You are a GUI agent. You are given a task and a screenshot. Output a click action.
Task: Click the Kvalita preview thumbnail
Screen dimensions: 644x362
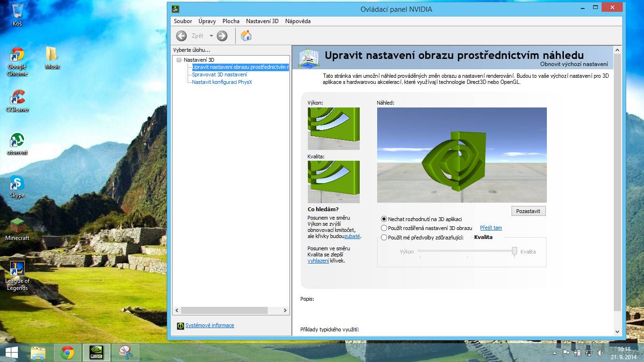pyautogui.click(x=334, y=182)
